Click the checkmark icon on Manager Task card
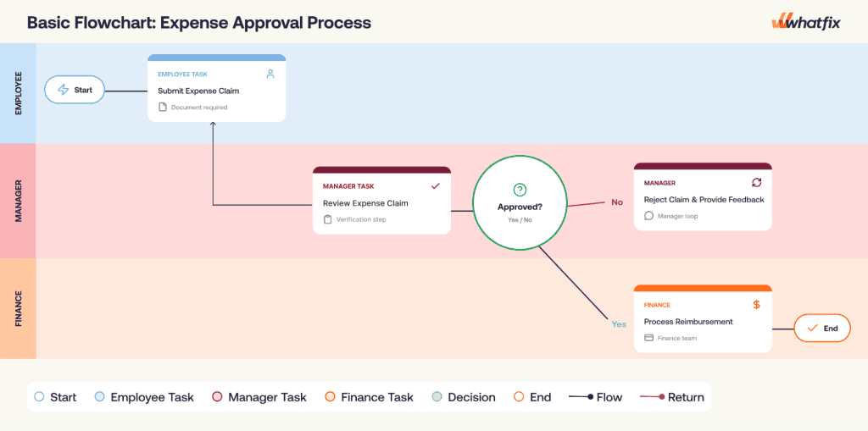This screenshot has width=868, height=431. click(435, 186)
